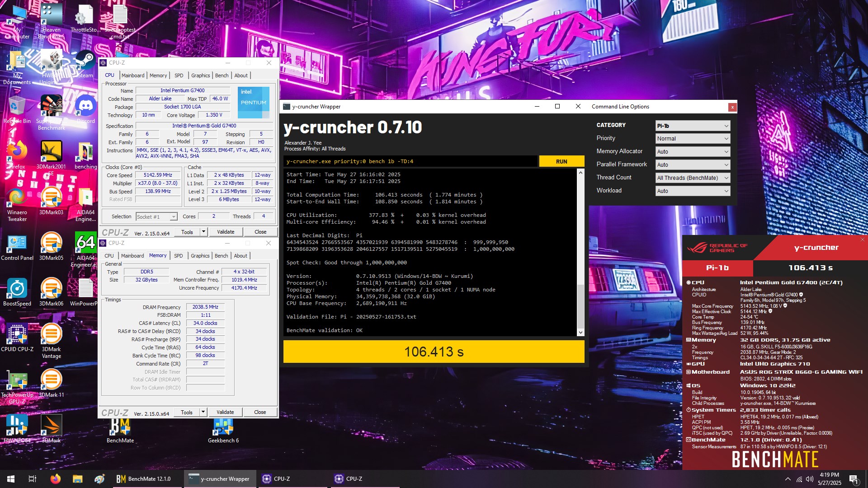Open notification center icon
The width and height of the screenshot is (868, 488).
(854, 479)
